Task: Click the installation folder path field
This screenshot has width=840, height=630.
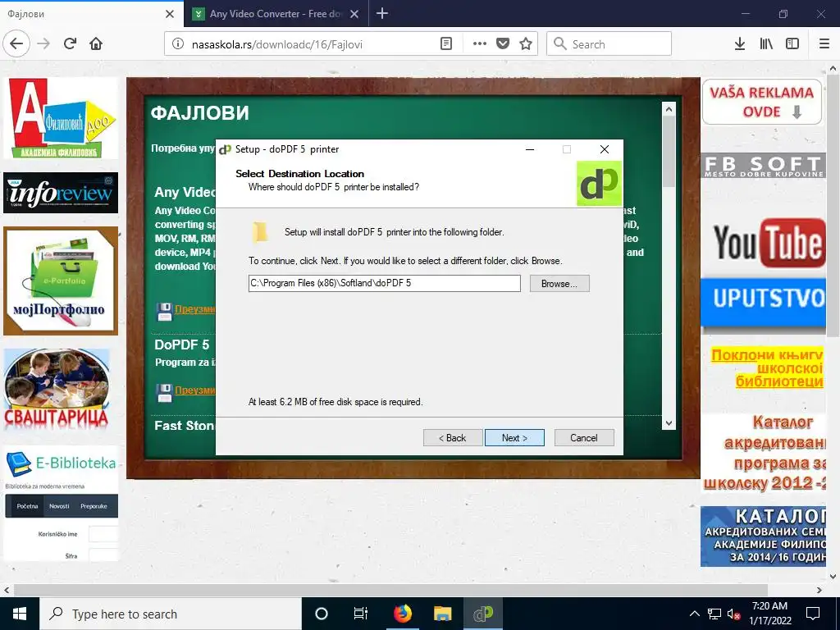Action: pyautogui.click(x=384, y=283)
